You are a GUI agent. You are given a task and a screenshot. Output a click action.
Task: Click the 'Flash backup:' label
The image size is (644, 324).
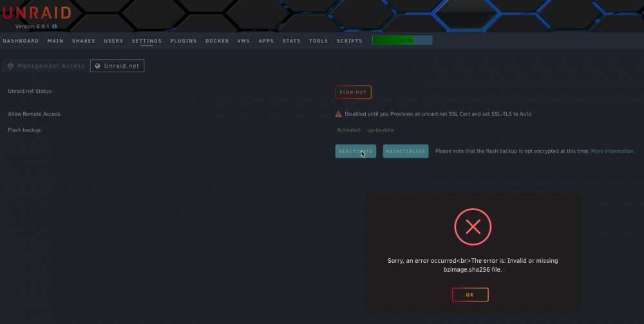click(x=25, y=130)
